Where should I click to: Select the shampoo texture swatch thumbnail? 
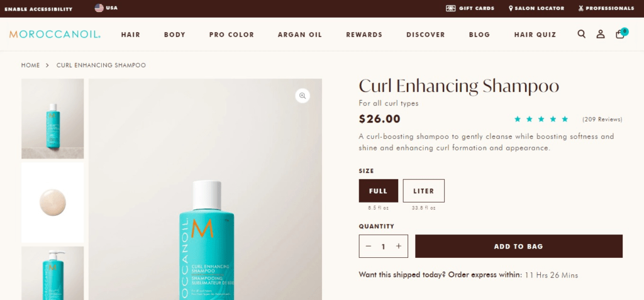tap(53, 203)
